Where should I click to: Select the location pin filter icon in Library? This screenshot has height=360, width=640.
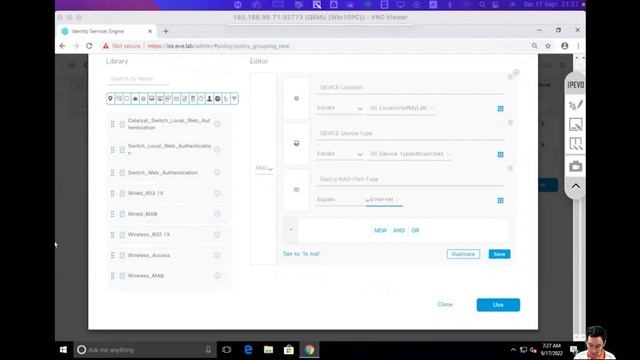point(110,99)
